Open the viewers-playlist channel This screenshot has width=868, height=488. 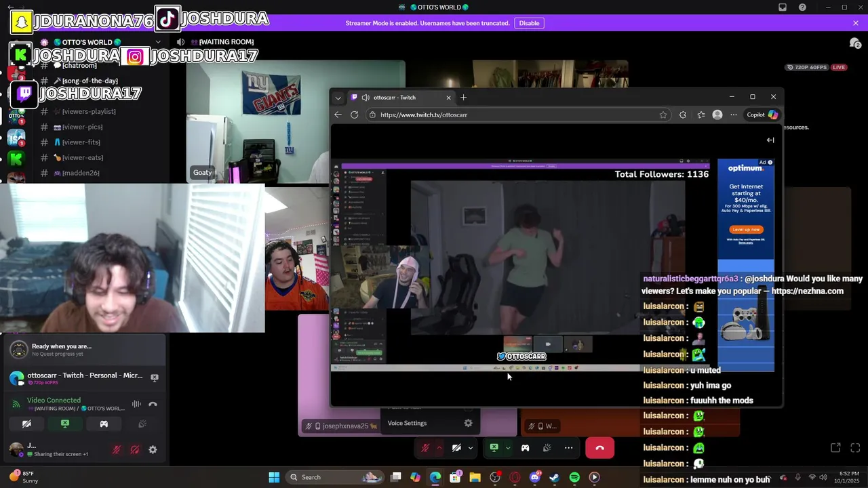point(89,111)
